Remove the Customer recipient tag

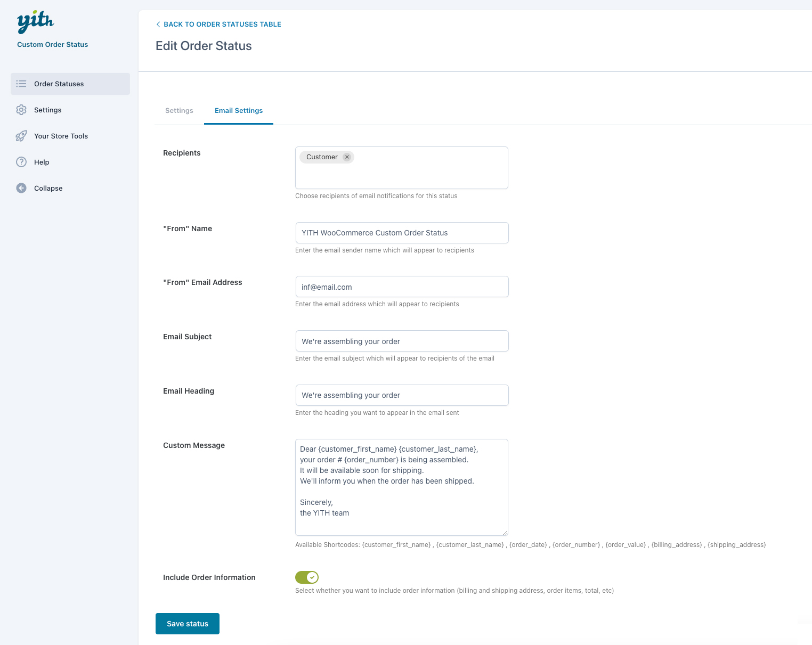point(347,157)
